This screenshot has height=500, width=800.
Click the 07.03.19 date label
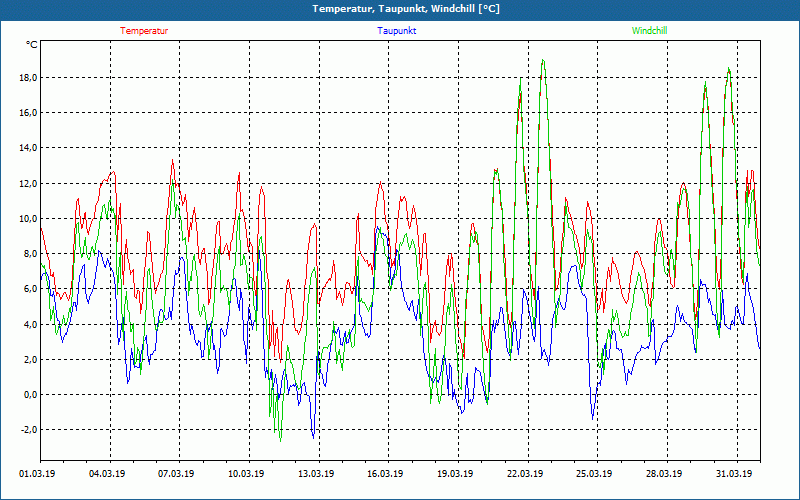click(x=176, y=474)
